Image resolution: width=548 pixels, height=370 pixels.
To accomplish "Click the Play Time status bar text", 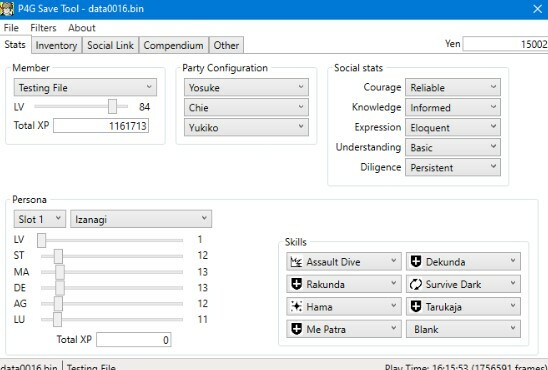I will (466, 367).
